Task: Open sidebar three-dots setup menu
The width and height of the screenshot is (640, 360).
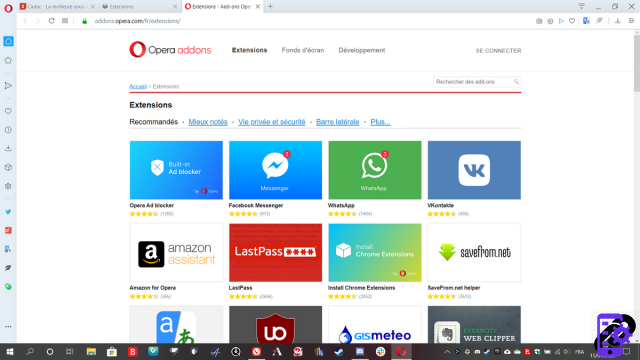Action: 8,327
